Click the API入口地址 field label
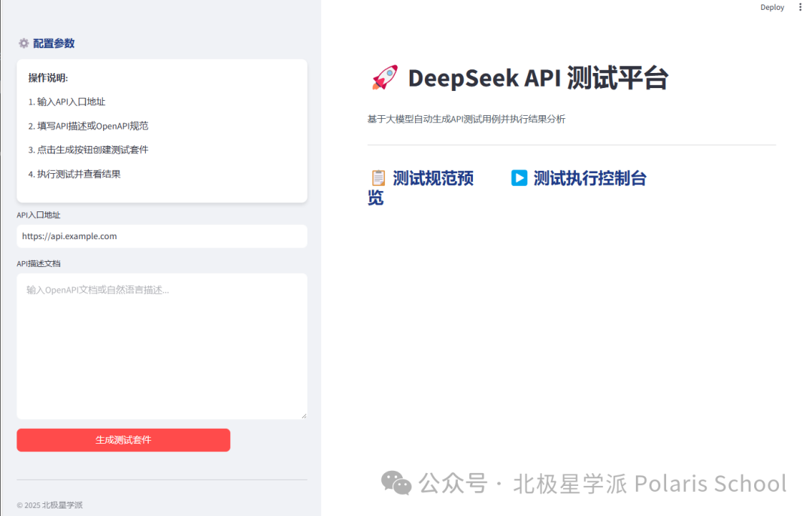Image resolution: width=812 pixels, height=516 pixels. pyautogui.click(x=38, y=215)
